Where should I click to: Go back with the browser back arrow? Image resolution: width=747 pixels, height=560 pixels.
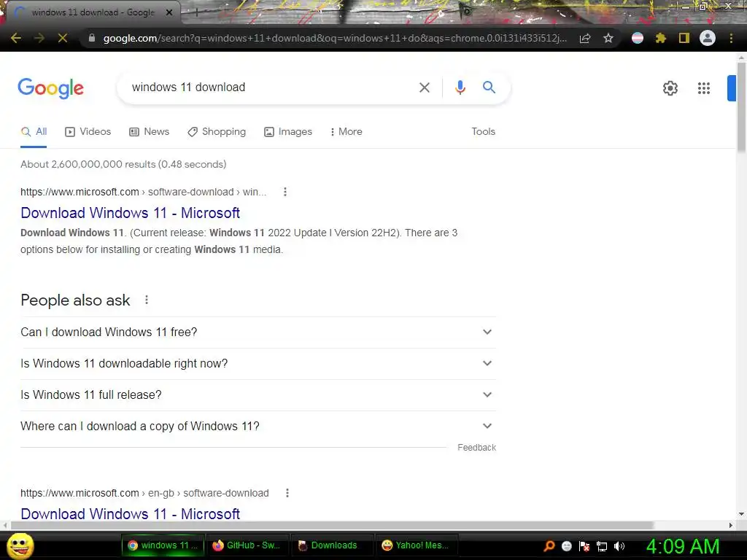tap(16, 38)
